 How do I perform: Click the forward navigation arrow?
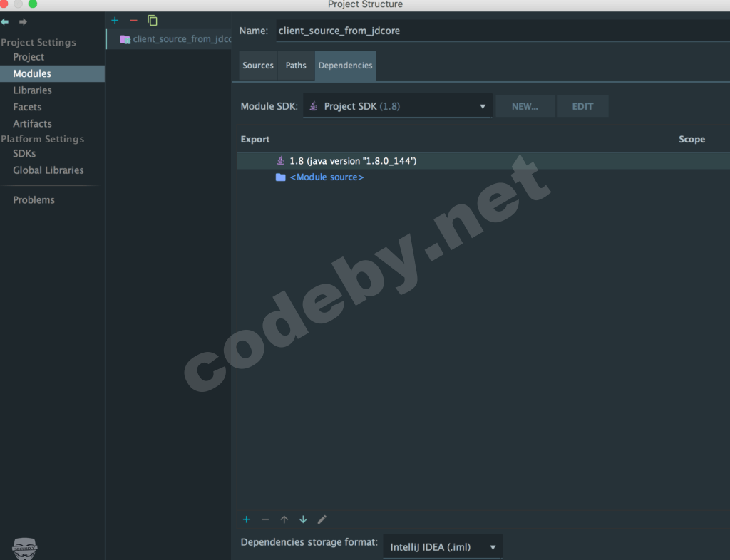[23, 22]
